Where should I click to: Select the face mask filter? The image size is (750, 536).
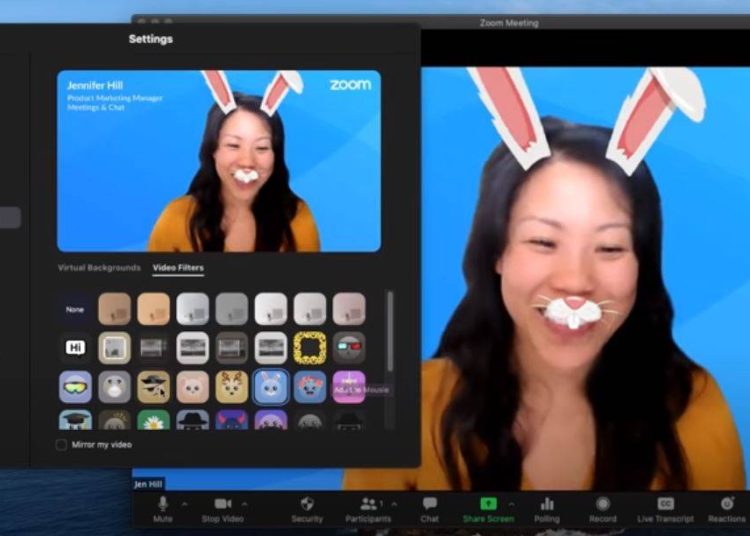[x=114, y=386]
